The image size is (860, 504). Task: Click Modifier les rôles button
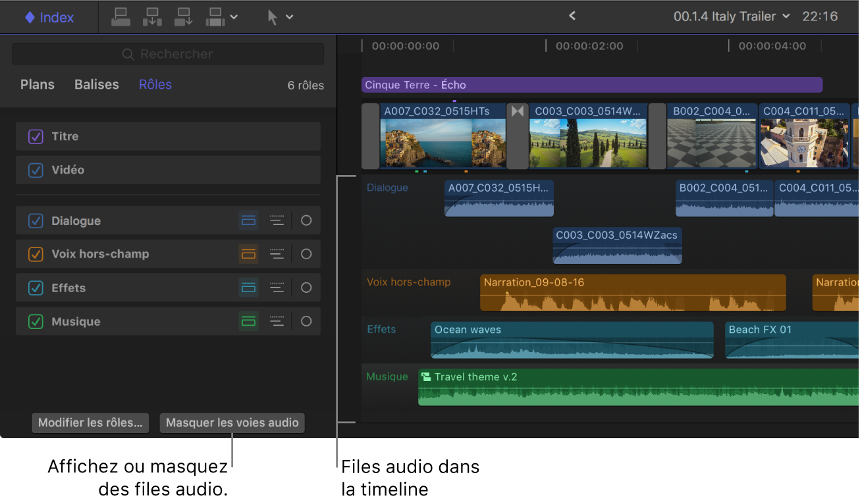[90, 423]
